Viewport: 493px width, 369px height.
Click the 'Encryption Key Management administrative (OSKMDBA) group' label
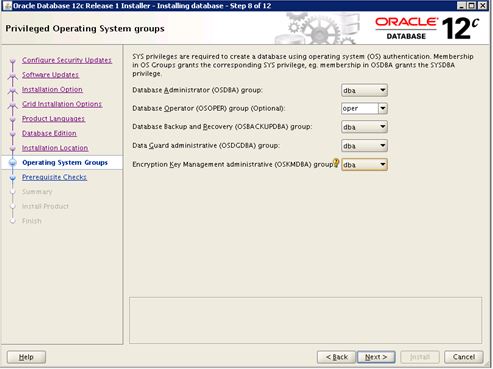point(233,164)
